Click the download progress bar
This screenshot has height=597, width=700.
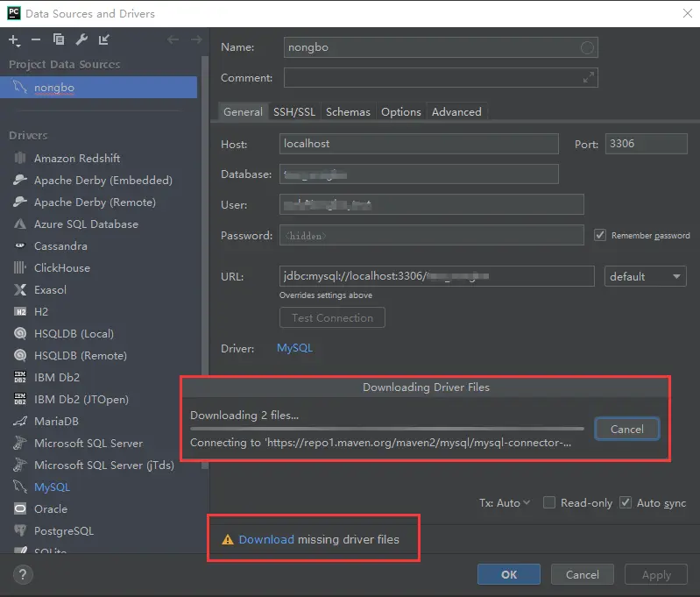387,429
